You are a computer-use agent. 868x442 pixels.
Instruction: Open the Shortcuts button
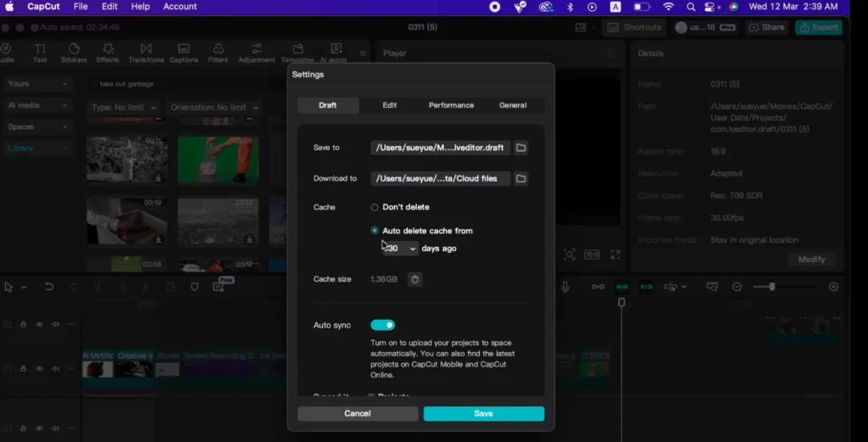coord(634,27)
